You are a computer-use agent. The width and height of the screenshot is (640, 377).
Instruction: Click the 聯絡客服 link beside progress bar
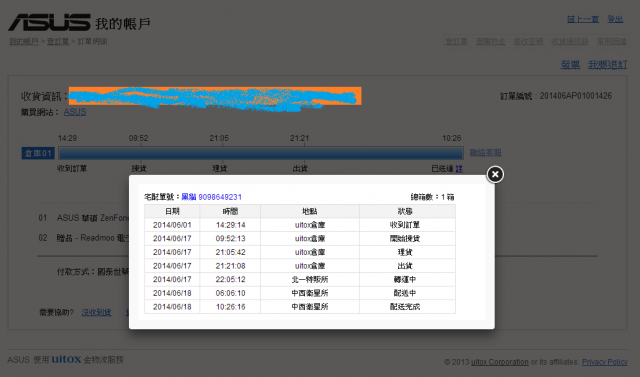pos(485,153)
